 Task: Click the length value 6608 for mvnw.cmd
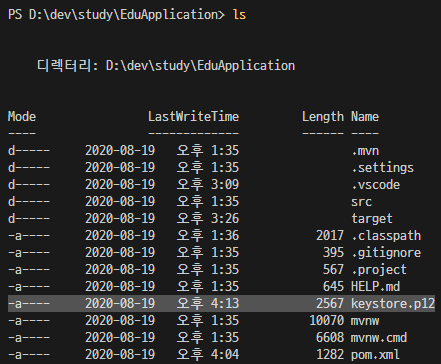click(330, 338)
